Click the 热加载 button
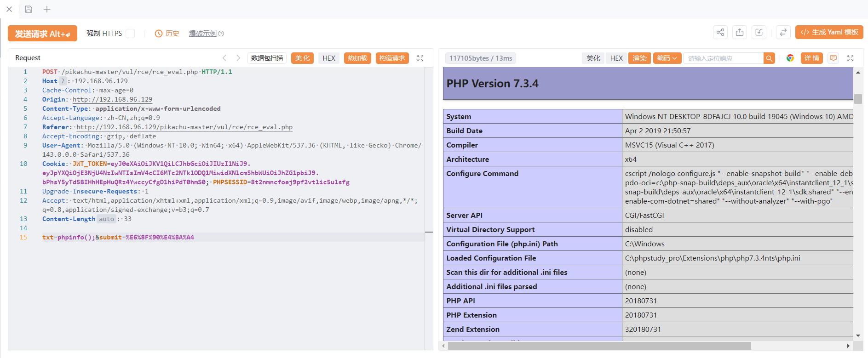Screen dimensions: 868x358 coord(357,58)
